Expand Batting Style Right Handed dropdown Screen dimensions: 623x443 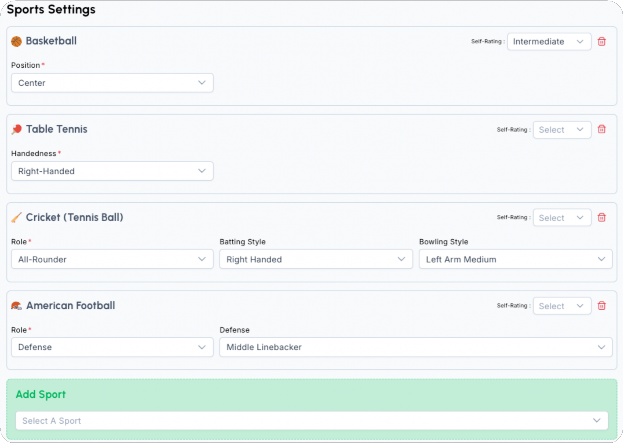[315, 259]
